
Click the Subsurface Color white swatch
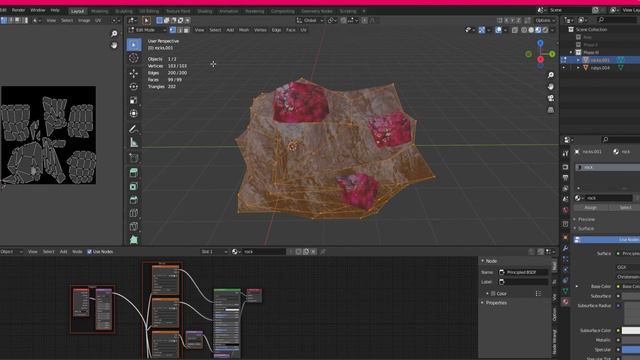point(631,330)
